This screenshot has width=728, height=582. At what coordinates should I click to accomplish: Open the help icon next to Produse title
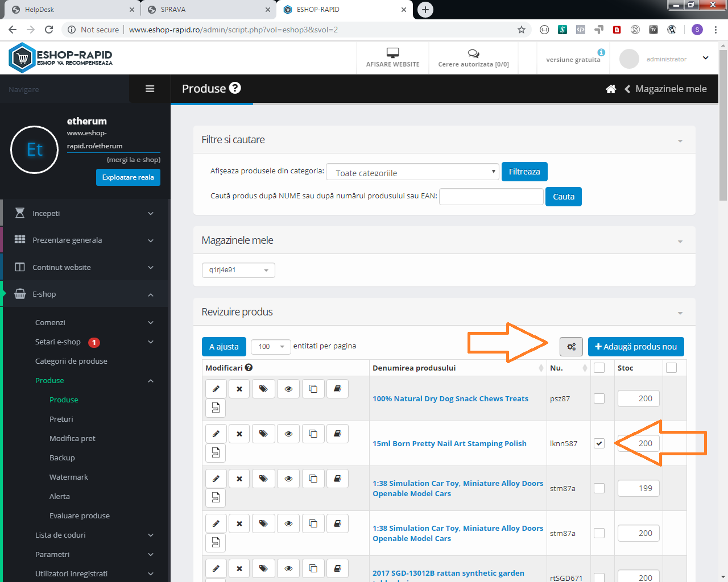235,88
